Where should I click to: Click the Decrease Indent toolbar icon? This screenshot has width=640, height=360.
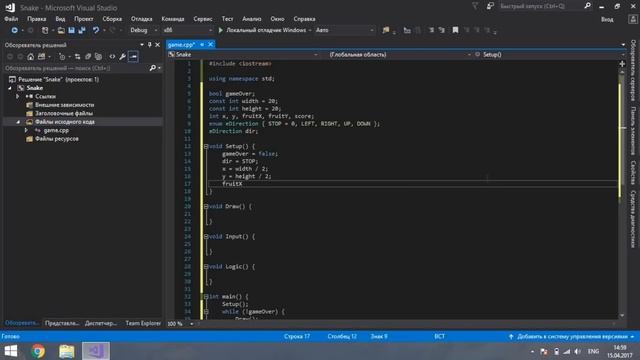pos(431,30)
